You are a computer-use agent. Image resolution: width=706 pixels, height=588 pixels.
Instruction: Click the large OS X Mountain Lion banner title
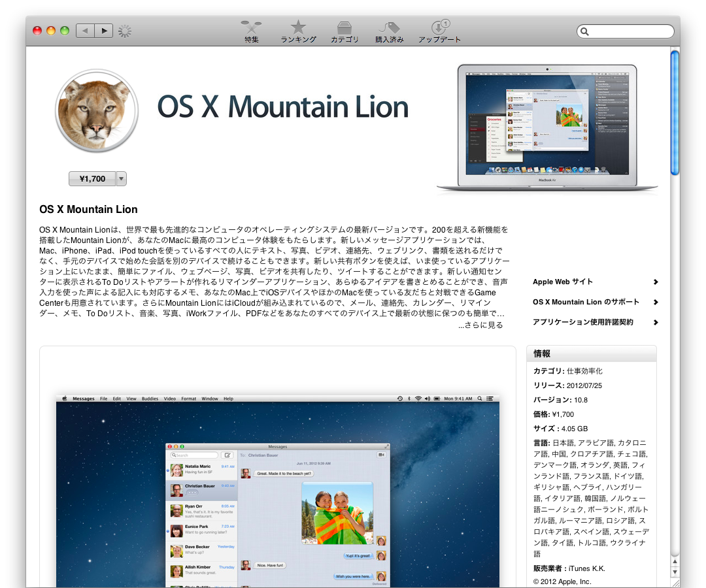tap(282, 107)
